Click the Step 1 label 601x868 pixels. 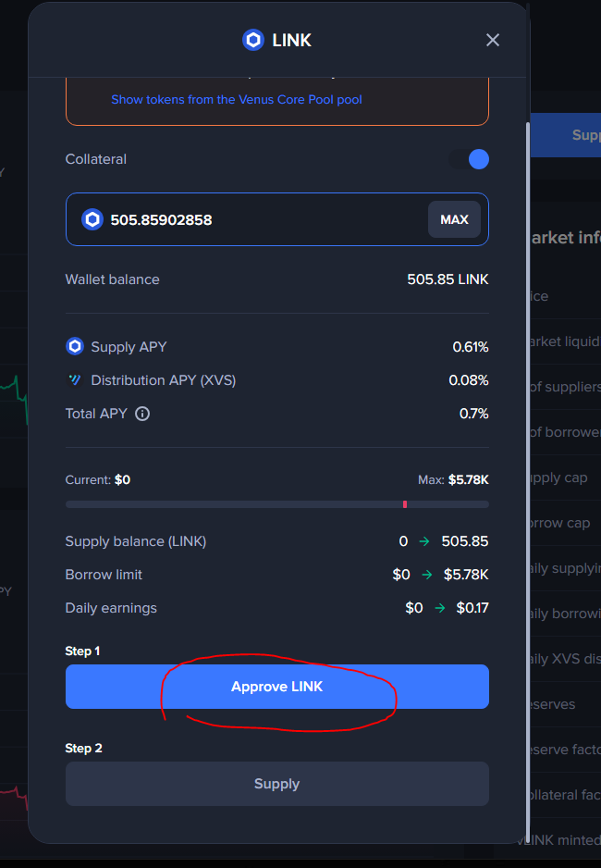(82, 651)
